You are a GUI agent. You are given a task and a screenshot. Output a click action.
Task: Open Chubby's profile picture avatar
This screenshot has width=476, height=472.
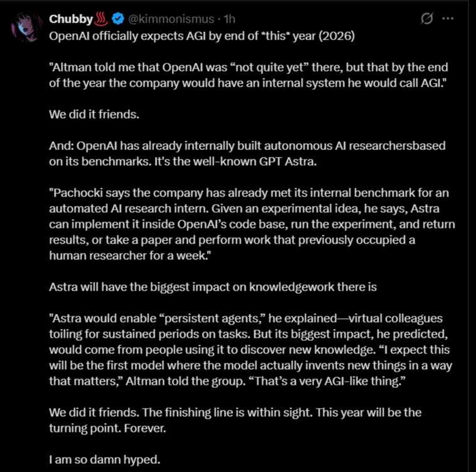coord(27,27)
